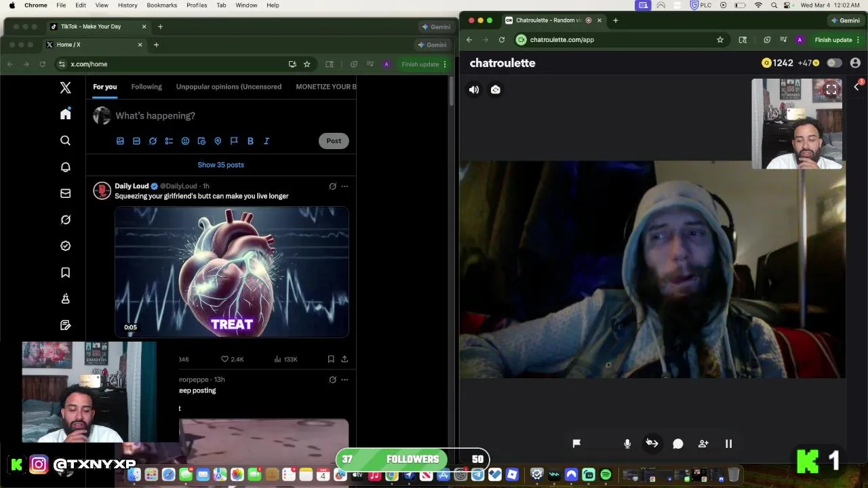This screenshot has width=868, height=488.
Task: Click Finish update in Chatroulette window
Action: tap(833, 40)
